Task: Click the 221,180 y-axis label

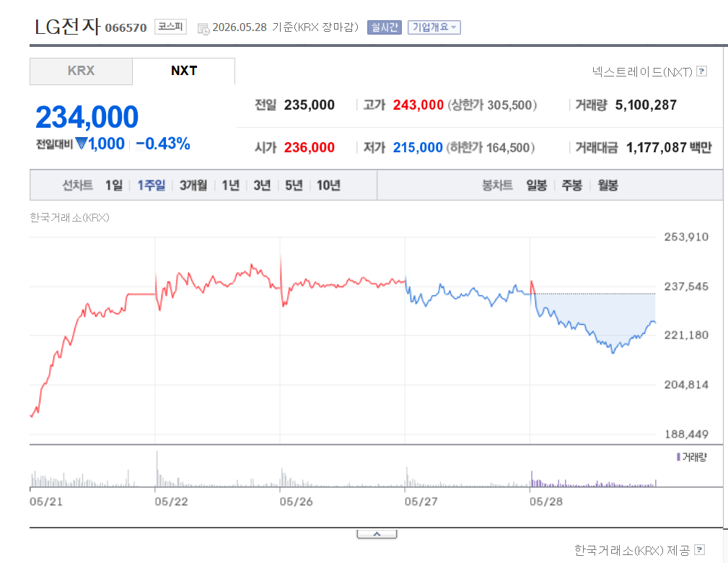Action: click(x=686, y=336)
